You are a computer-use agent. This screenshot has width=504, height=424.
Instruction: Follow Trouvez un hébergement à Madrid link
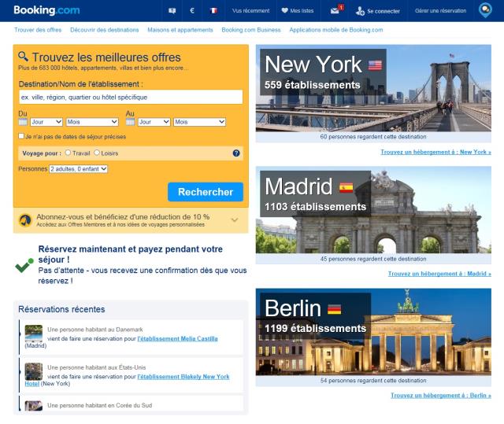pos(439,274)
